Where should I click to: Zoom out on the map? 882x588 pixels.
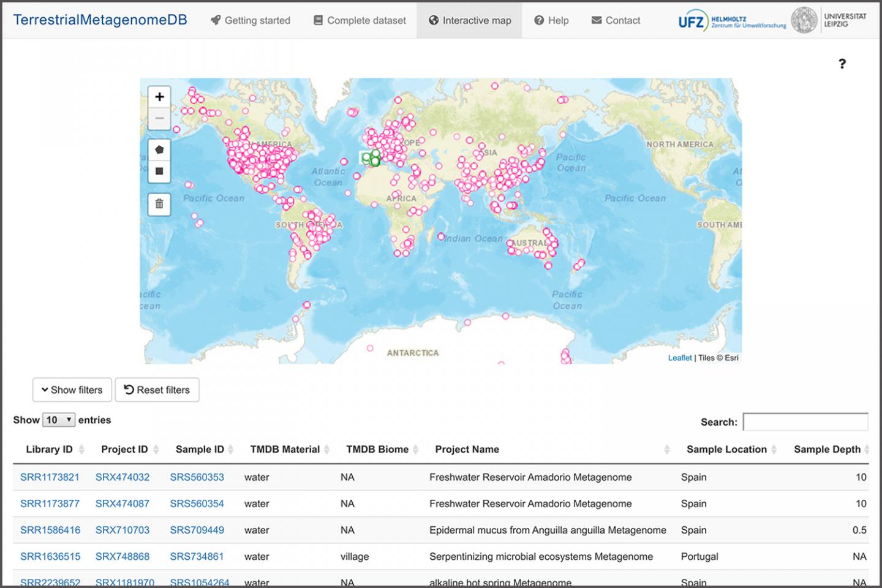159,118
